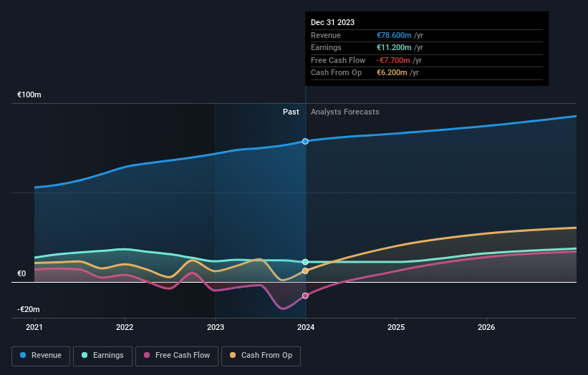This screenshot has height=375, width=588.
Task: Click the Analysts Forecasts label
Action: click(x=345, y=112)
